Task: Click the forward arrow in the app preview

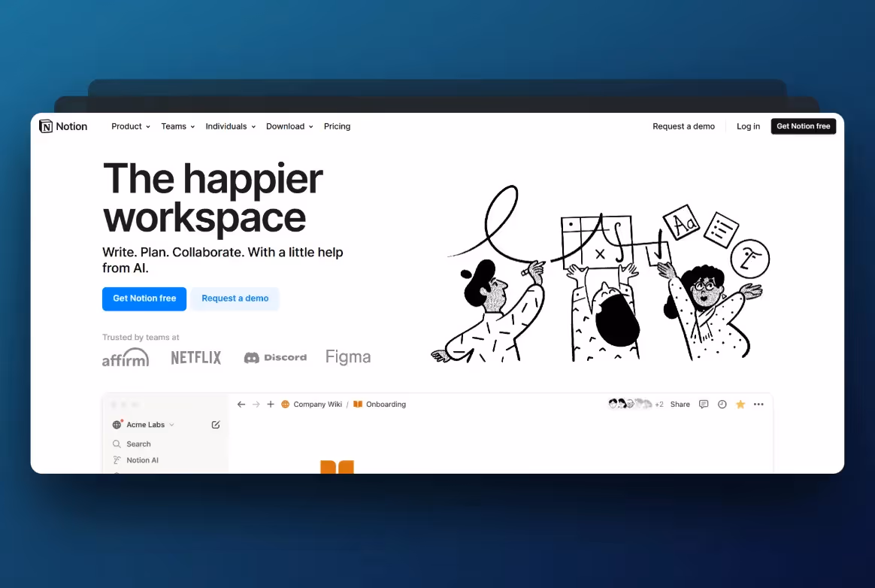Action: point(256,405)
